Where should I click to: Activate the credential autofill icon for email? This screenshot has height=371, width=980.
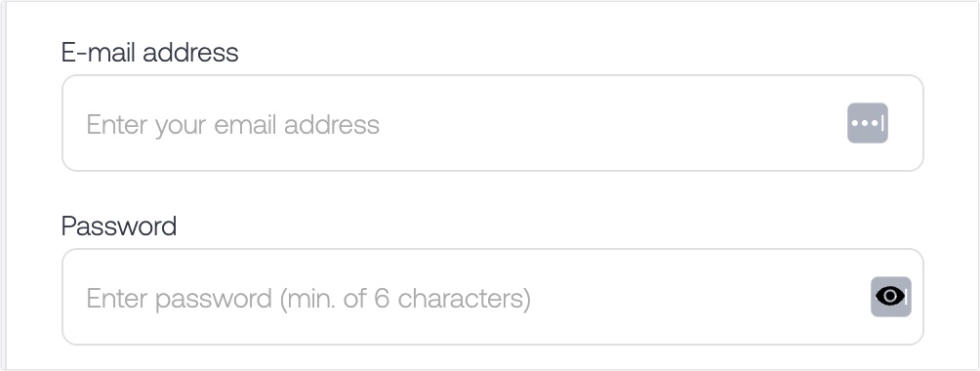868,123
